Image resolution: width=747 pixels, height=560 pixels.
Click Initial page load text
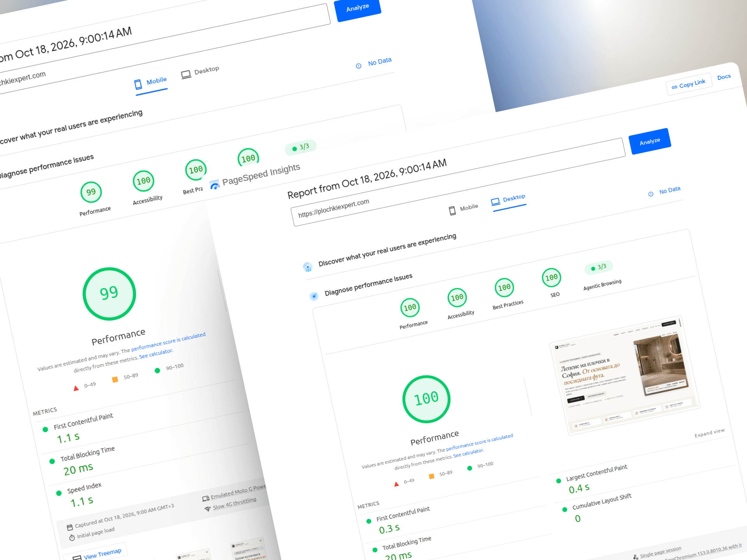click(96, 533)
